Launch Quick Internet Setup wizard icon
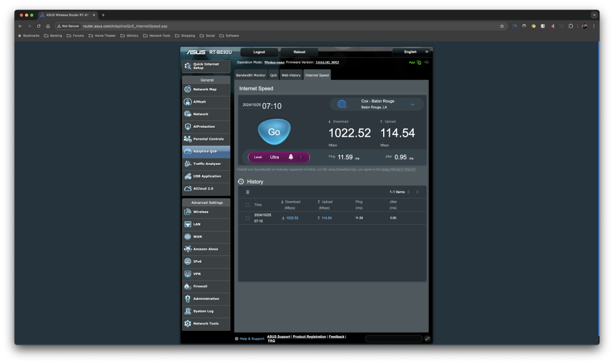The height and width of the screenshot is (364, 614). pyautogui.click(x=188, y=66)
